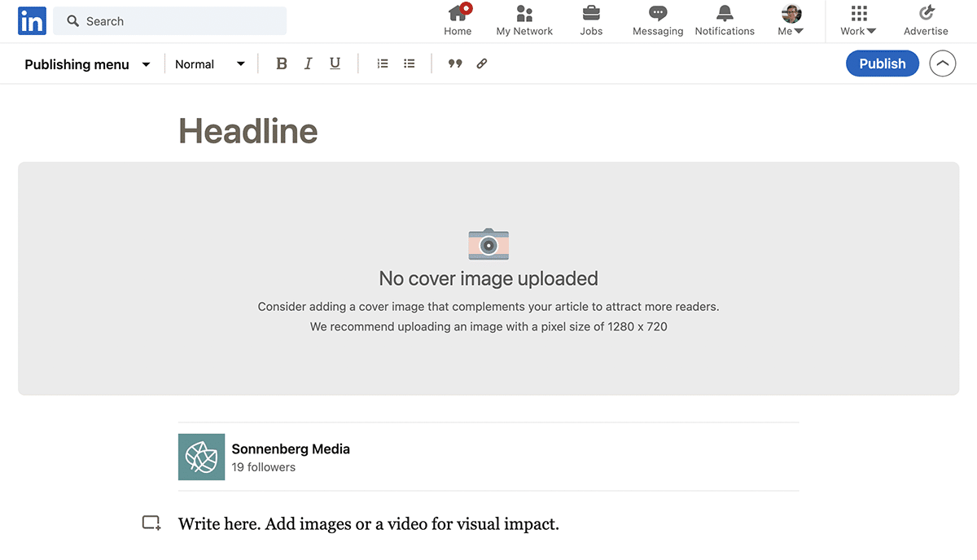The width and height of the screenshot is (977, 560).
Task: Expand the Publishing menu dropdown
Action: (x=88, y=64)
